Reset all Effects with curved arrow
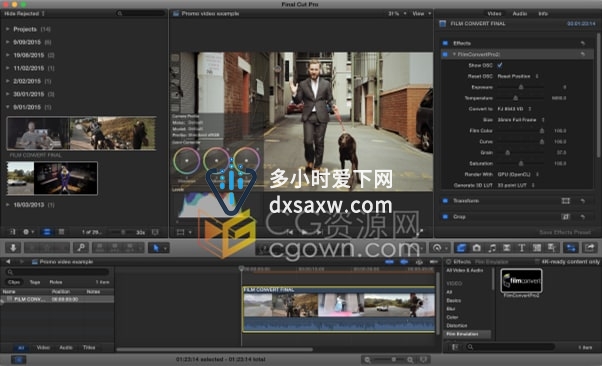The image size is (602, 366). tap(583, 43)
